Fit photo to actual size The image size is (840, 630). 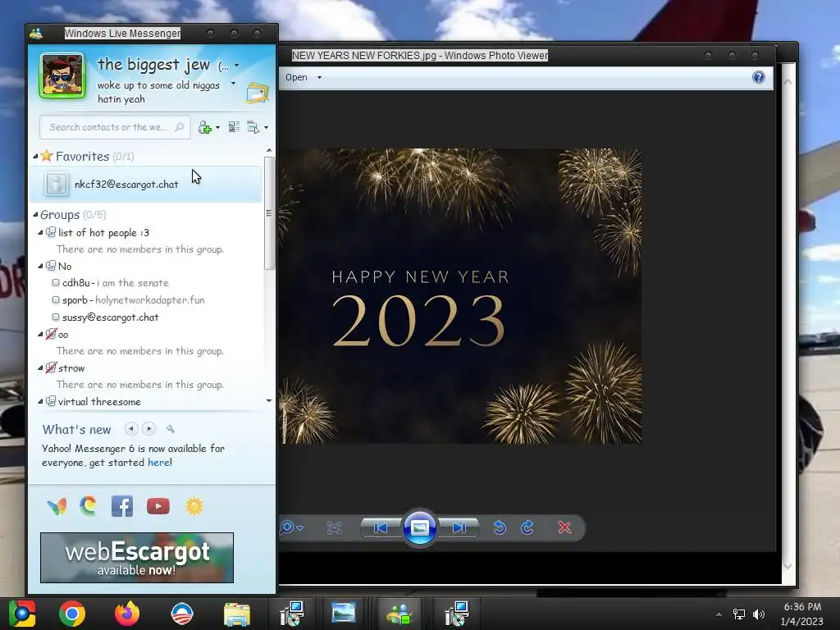[335, 527]
